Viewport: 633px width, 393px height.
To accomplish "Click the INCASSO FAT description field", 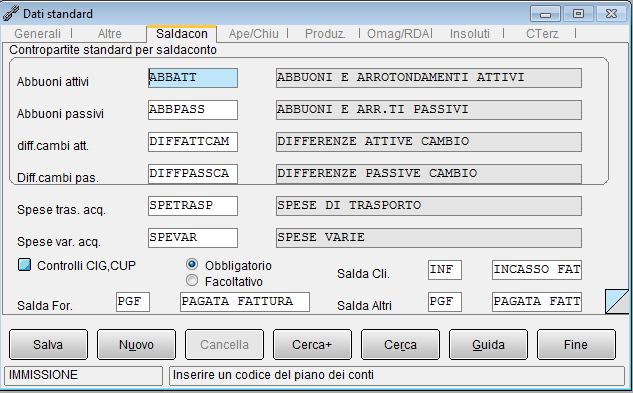I will 537,270.
